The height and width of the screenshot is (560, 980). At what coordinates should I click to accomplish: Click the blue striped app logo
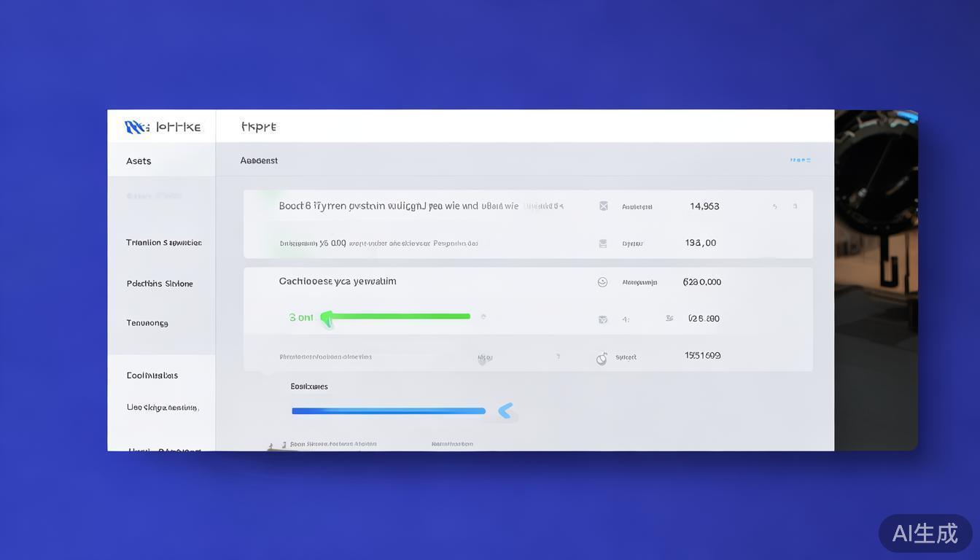(x=136, y=128)
